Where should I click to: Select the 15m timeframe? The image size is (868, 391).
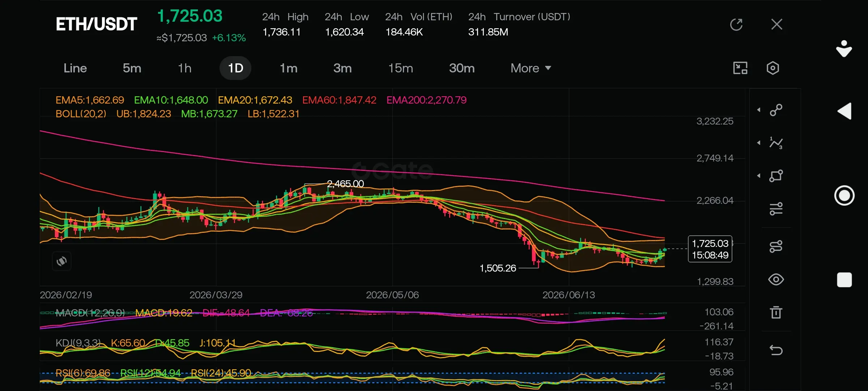tap(400, 68)
